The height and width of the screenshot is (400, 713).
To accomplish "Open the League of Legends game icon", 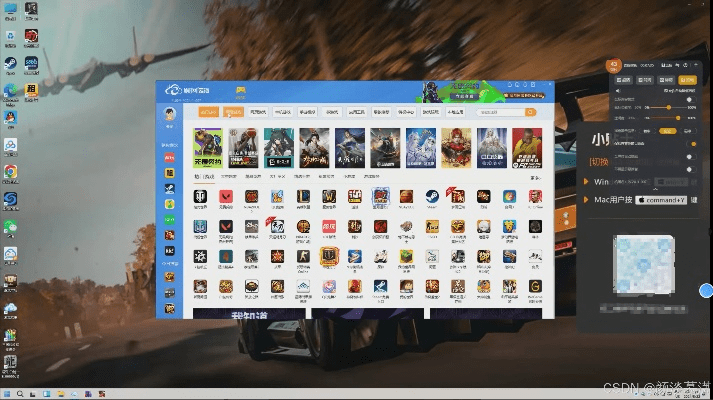I will (303, 196).
